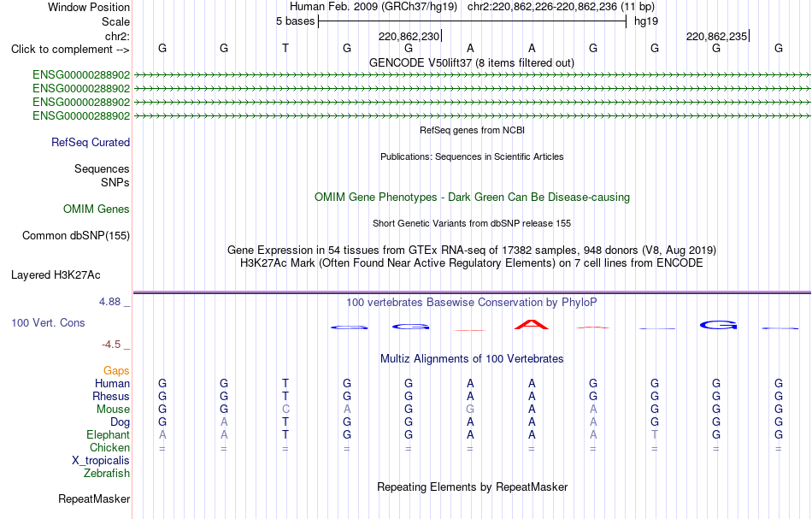The height and width of the screenshot is (519, 812).
Task: Open the RepeatMasker track label
Action: point(94,498)
